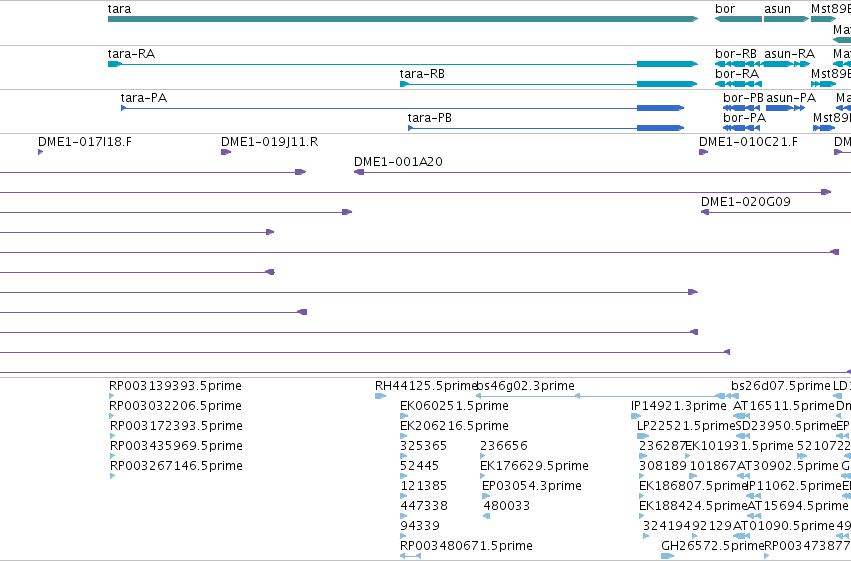Click EST RP003435969.5prime
Screen dimensions: 851x561
coord(112,456)
